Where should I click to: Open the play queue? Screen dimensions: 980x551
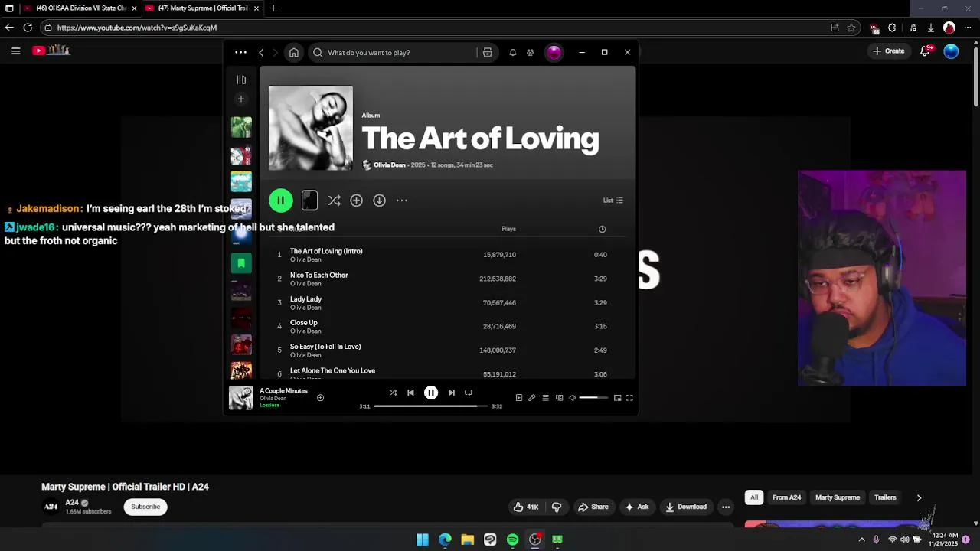point(545,398)
